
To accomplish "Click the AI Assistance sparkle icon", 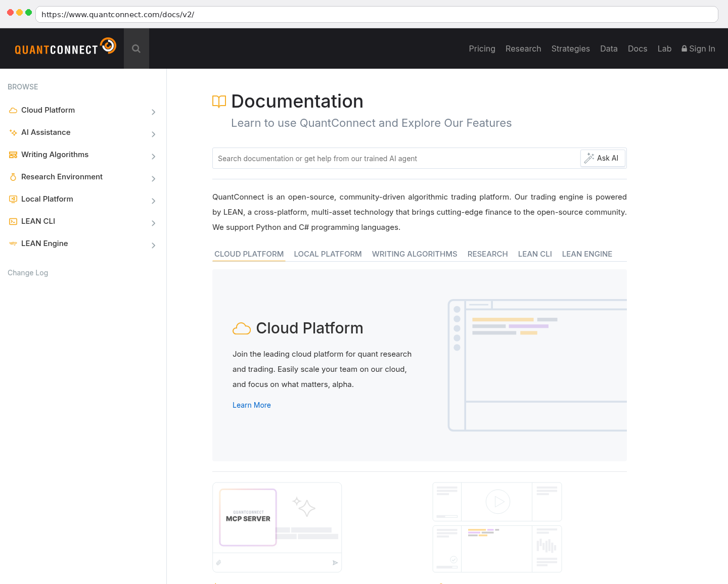I will pyautogui.click(x=13, y=132).
